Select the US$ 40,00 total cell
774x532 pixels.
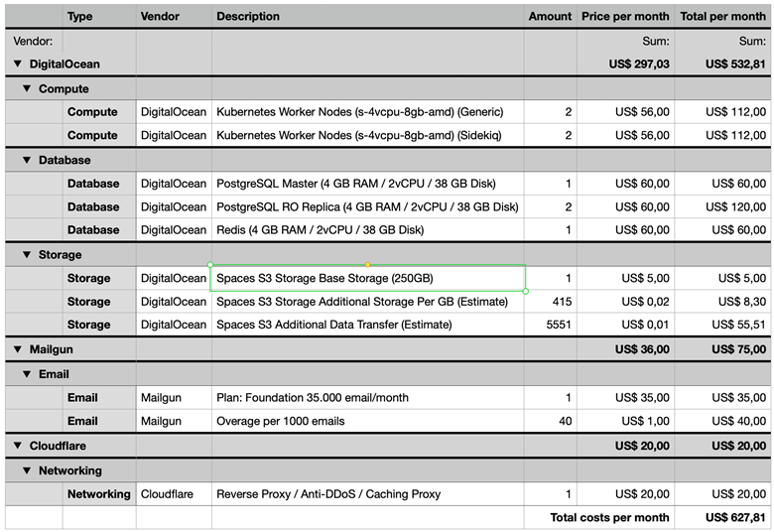click(722, 421)
